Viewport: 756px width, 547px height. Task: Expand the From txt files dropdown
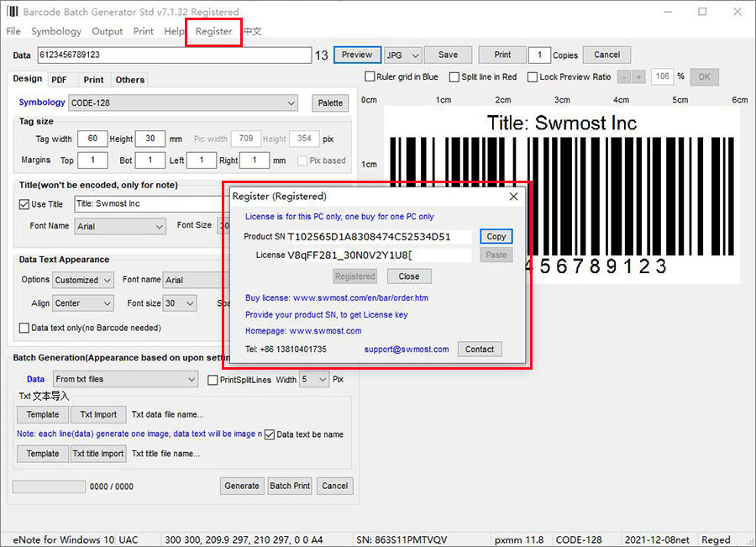125,379
